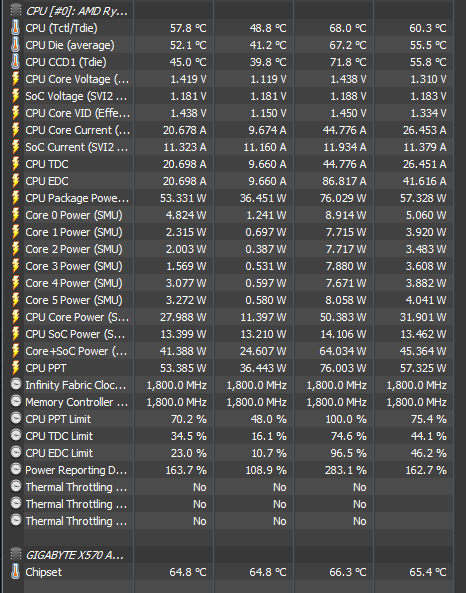This screenshot has height=593, width=466.
Task: Click the 1.334 V average Core VID value
Action: [x=428, y=113]
